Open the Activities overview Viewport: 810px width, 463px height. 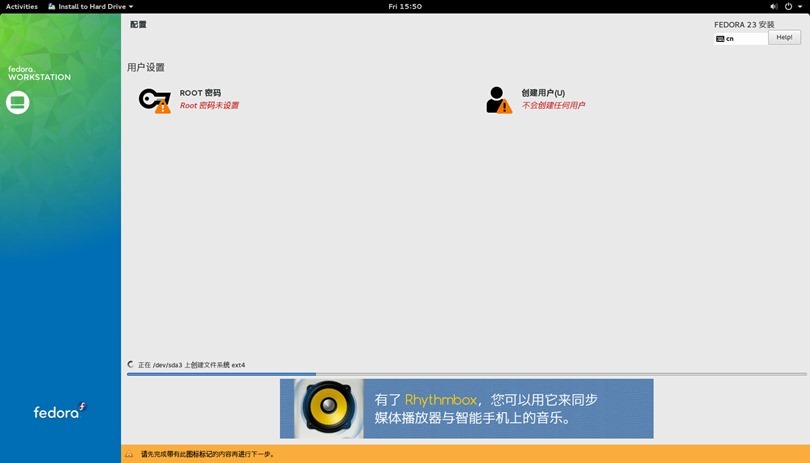point(22,6)
